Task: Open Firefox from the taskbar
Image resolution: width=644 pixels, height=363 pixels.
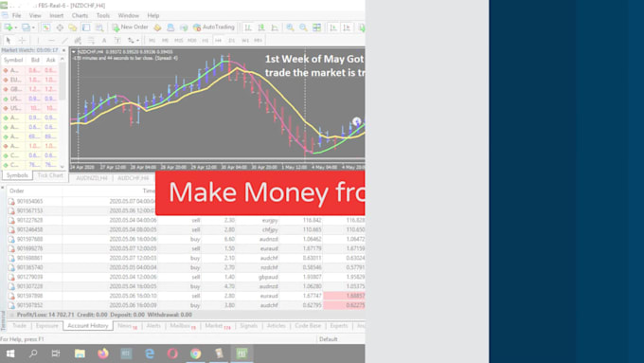Action: click(102, 354)
